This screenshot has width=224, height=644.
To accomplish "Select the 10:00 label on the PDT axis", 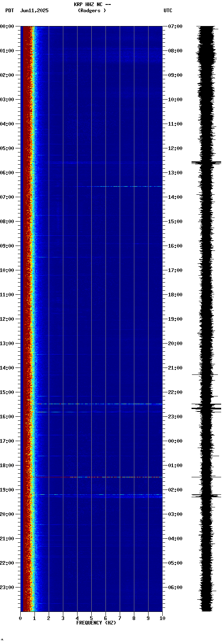I will click(7, 270).
